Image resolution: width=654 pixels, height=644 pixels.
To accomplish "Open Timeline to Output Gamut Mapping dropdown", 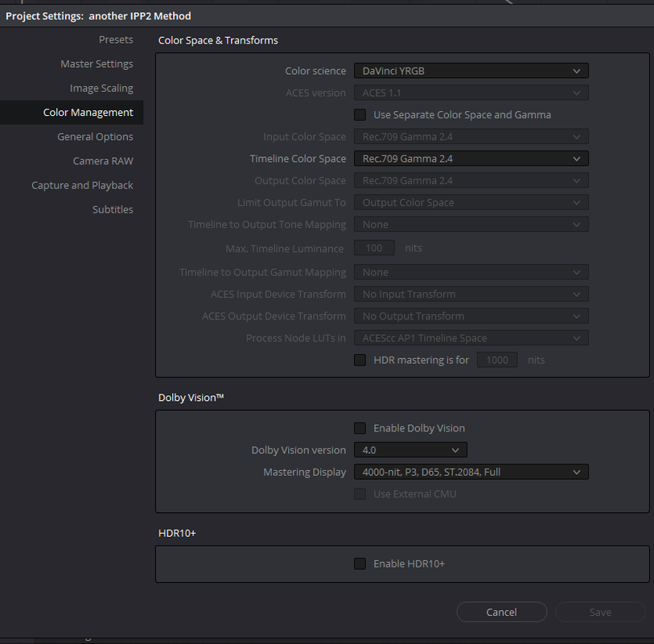I will pyautogui.click(x=471, y=272).
